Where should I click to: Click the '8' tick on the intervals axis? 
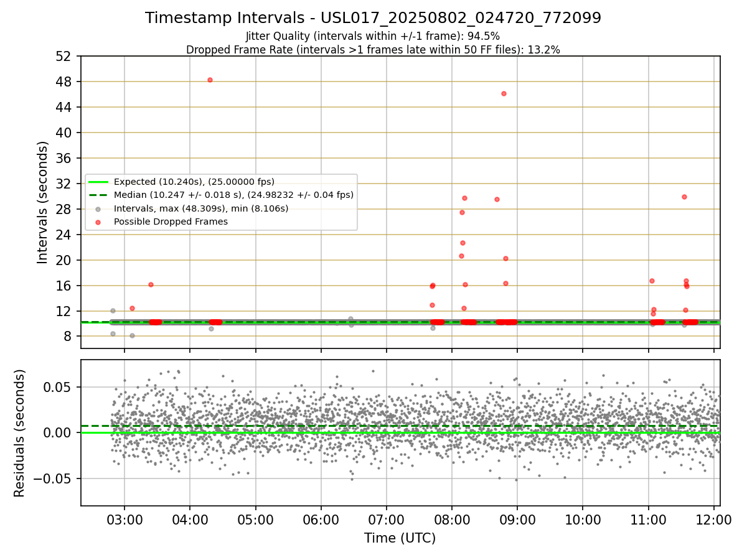[69, 337]
